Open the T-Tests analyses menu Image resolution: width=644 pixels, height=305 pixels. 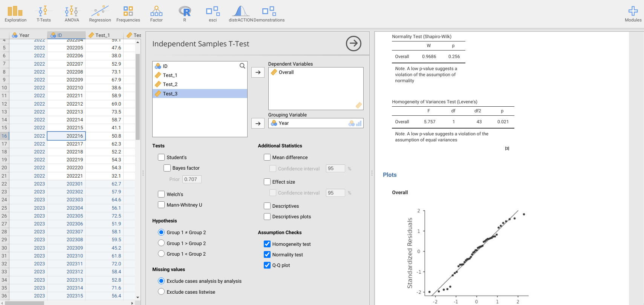tap(43, 14)
